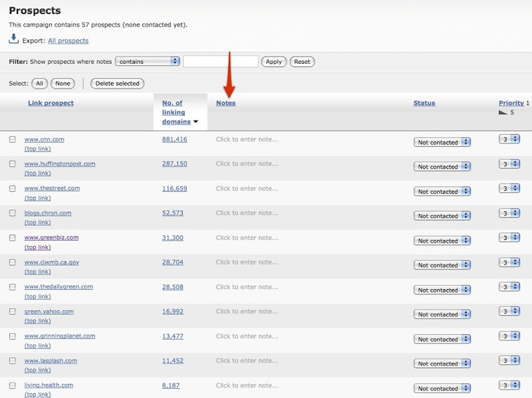Open 13,477 linking domains count
Screen dimensions: 532x398
coord(173,336)
